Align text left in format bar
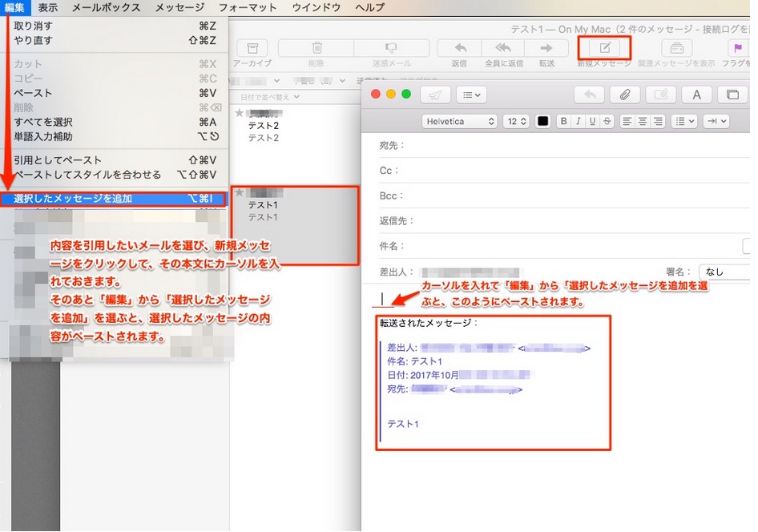 pyautogui.click(x=627, y=121)
